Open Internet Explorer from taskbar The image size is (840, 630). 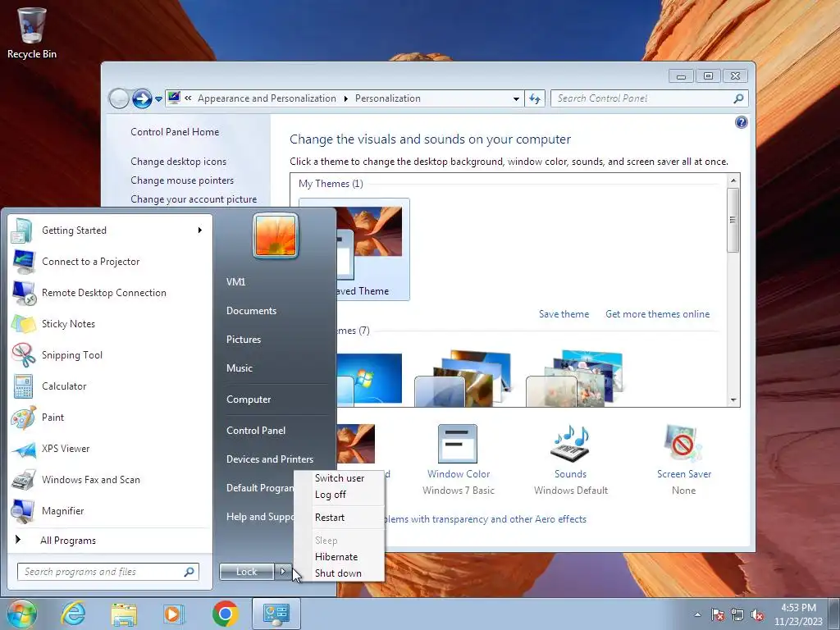tap(73, 614)
